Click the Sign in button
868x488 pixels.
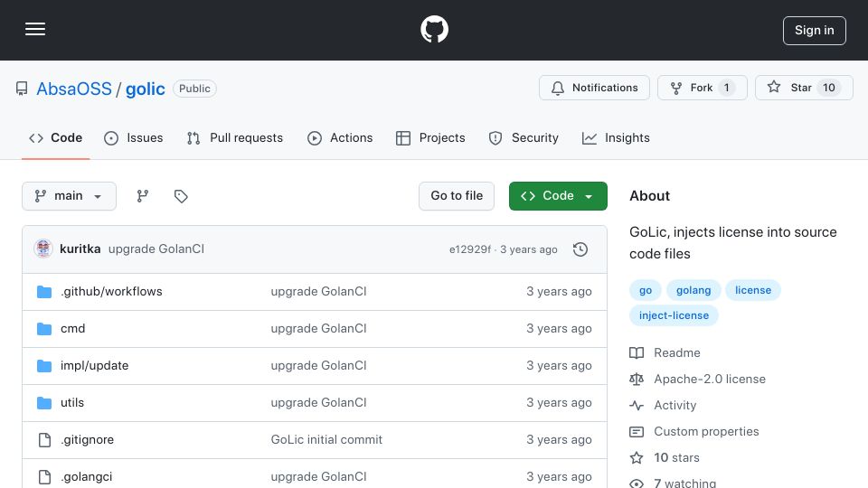pos(815,31)
